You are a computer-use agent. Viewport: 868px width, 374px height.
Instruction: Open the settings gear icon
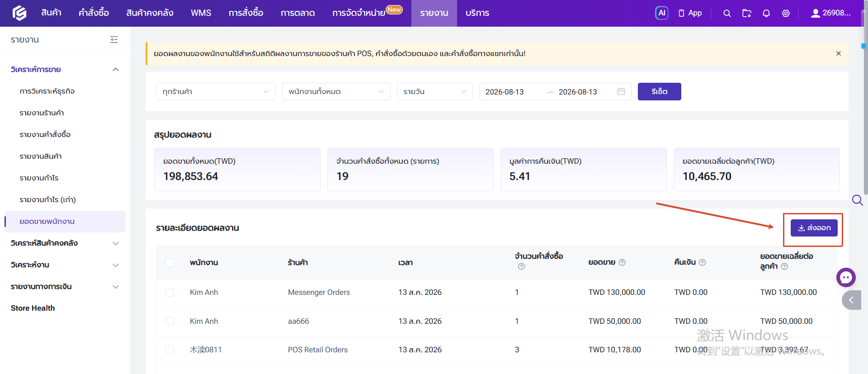click(786, 13)
